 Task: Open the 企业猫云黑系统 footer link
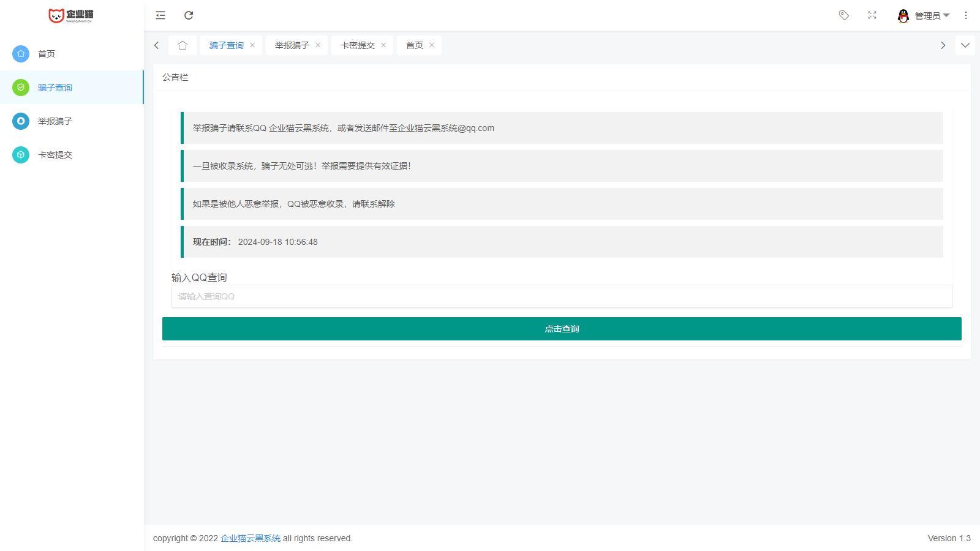click(251, 538)
